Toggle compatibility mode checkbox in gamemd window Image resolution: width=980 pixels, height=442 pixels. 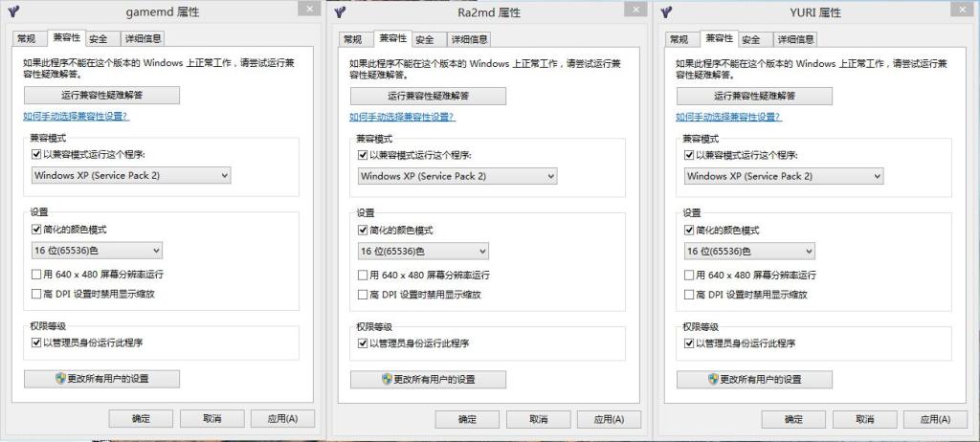tap(35, 154)
